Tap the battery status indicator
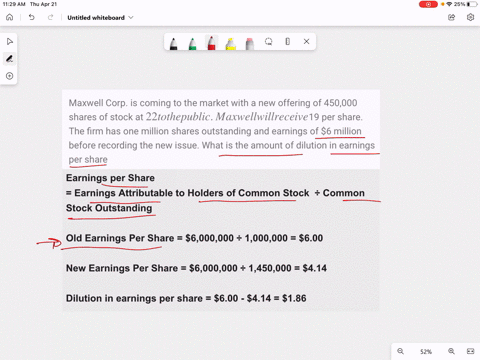This screenshot has width=480, height=360. [472, 4]
